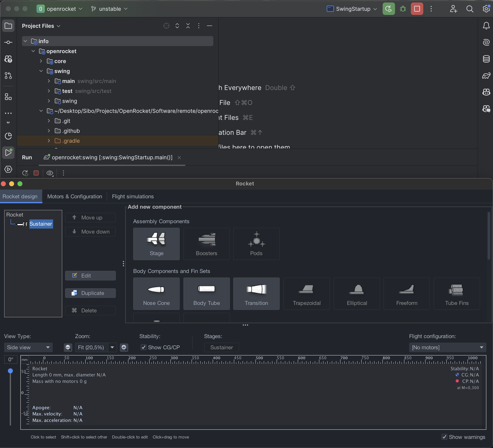The width and height of the screenshot is (493, 448).
Task: Add a new Stage assembly
Action: pyautogui.click(x=156, y=244)
